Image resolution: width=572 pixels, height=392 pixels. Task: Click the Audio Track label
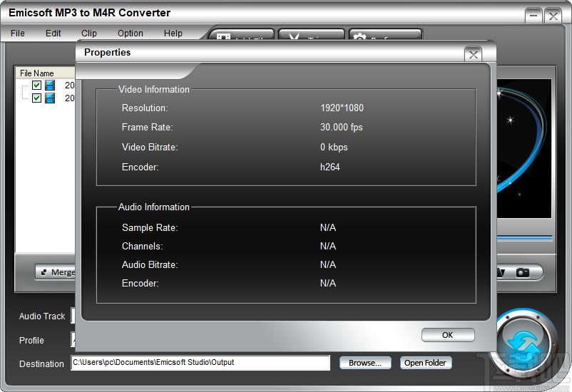pyautogui.click(x=42, y=316)
